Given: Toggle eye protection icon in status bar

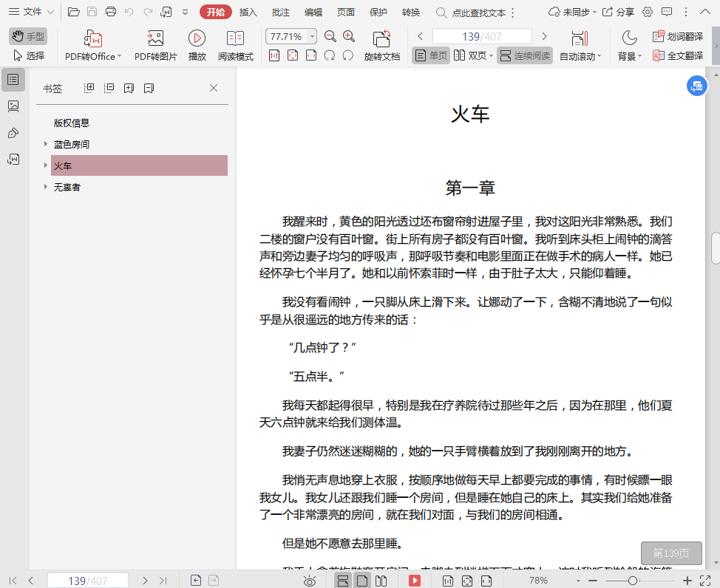Looking at the screenshot, I should point(310,581).
